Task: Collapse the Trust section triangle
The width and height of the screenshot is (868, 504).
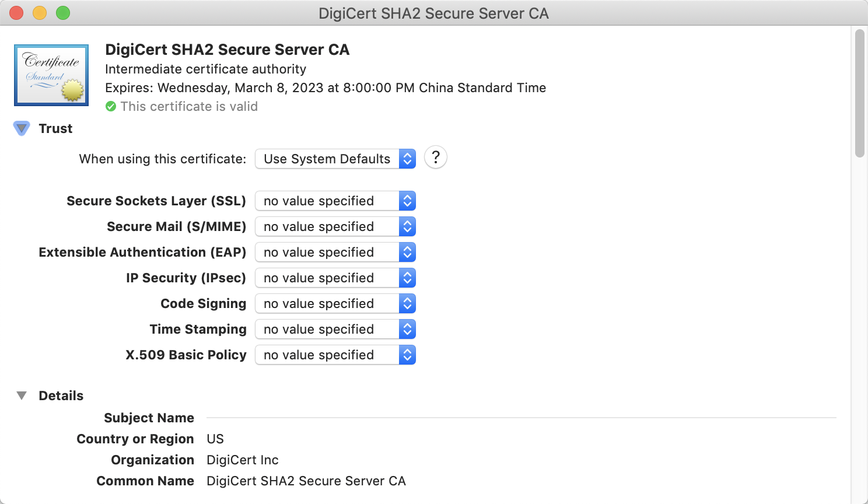Action: coord(22,128)
